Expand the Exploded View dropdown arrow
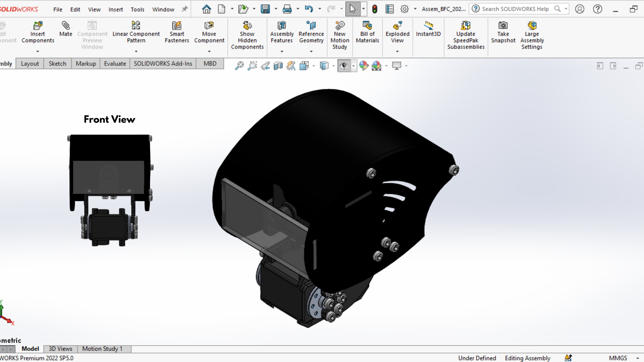The width and height of the screenshot is (644, 362). 397,51
